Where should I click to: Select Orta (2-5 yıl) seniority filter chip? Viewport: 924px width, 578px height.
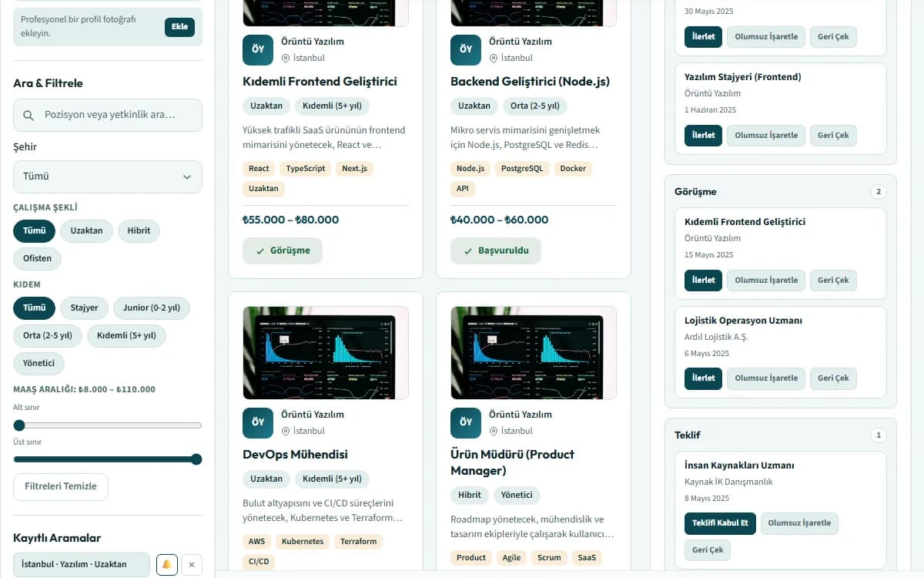[48, 335]
